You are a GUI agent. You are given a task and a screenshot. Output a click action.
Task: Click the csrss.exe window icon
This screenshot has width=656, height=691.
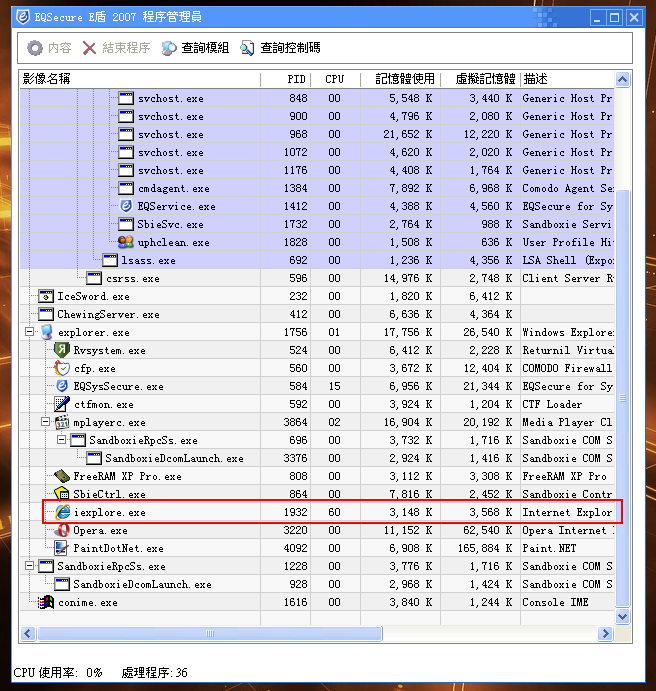tap(94, 278)
